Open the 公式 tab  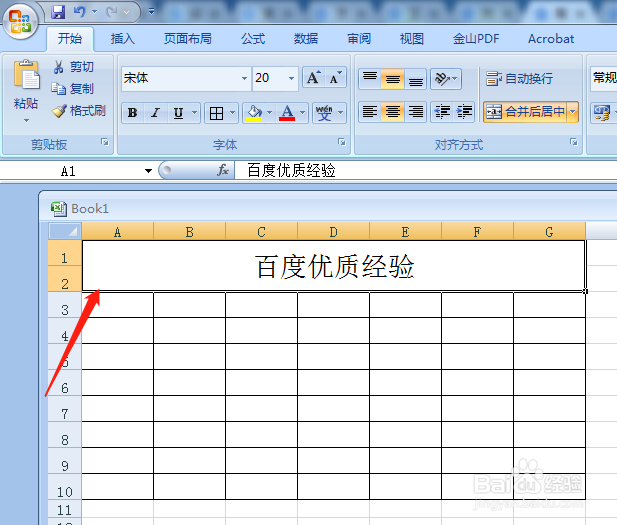(x=253, y=39)
